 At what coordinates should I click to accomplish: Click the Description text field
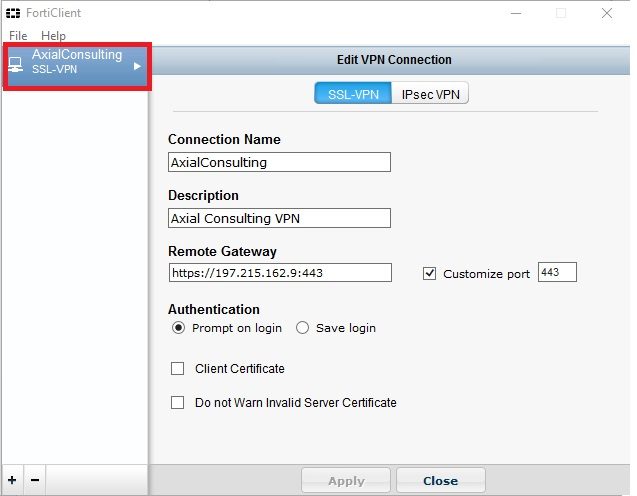coord(280,218)
